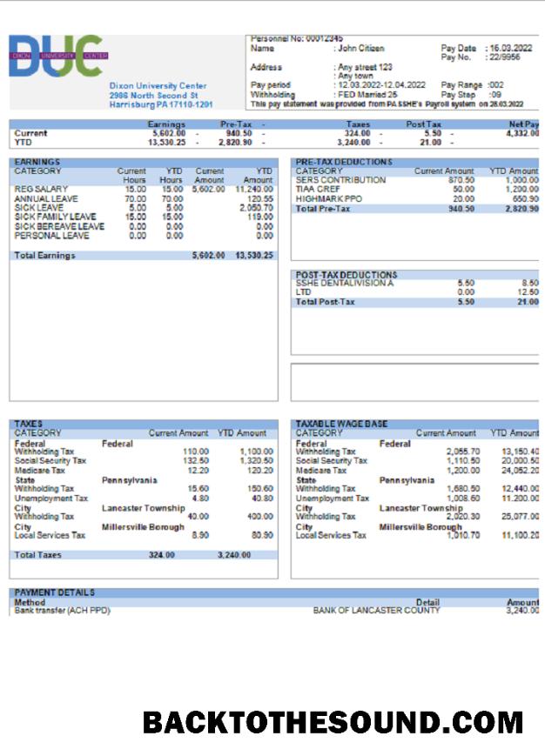The image size is (545, 756).
Task: Select withholding value "FED Married 25"
Action: [367, 95]
